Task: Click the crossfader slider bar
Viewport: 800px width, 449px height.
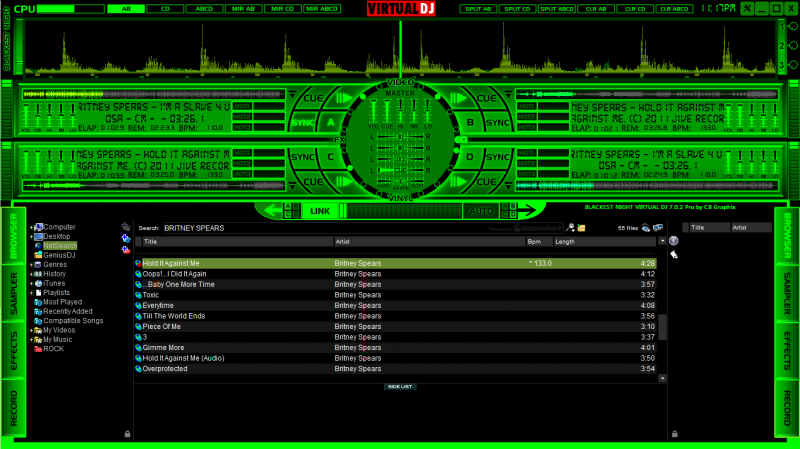Action: point(401,211)
